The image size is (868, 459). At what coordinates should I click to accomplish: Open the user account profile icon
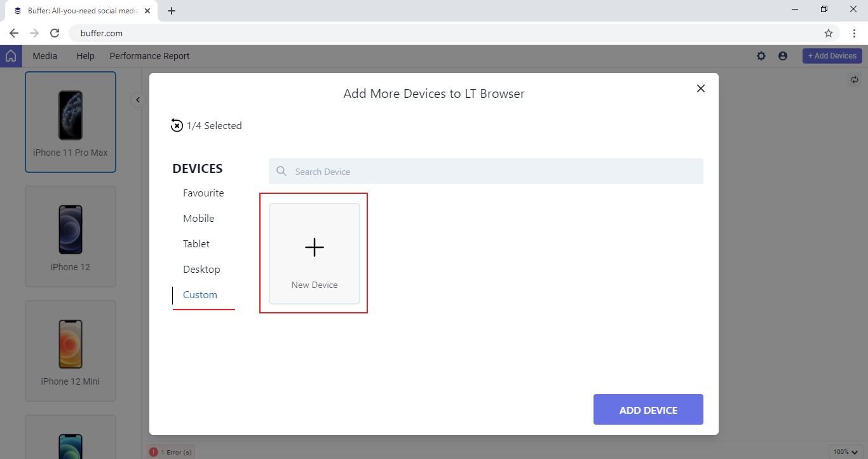[783, 56]
